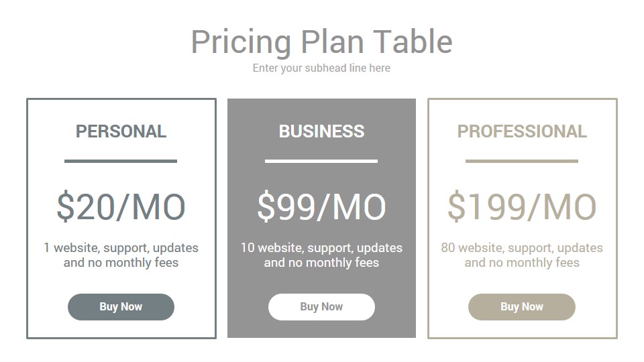Select the Pricing Plan Table heading
The height and width of the screenshot is (362, 644).
click(x=321, y=42)
